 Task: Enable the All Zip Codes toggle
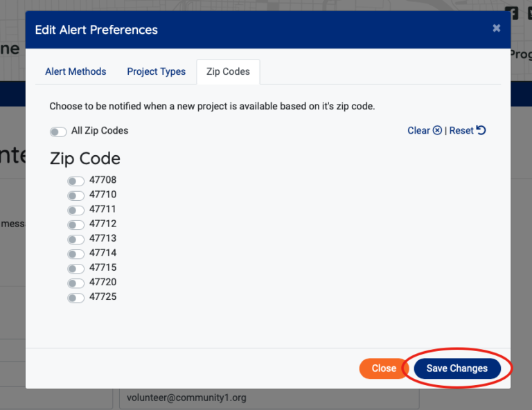pyautogui.click(x=58, y=132)
